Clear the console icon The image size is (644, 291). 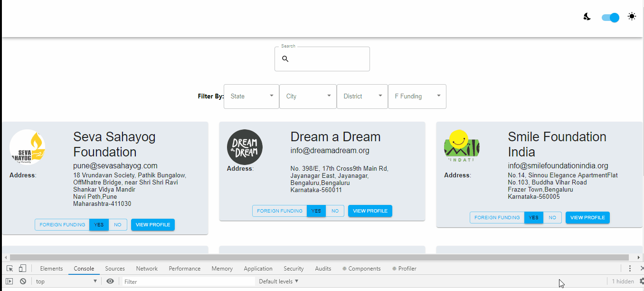[x=23, y=281]
